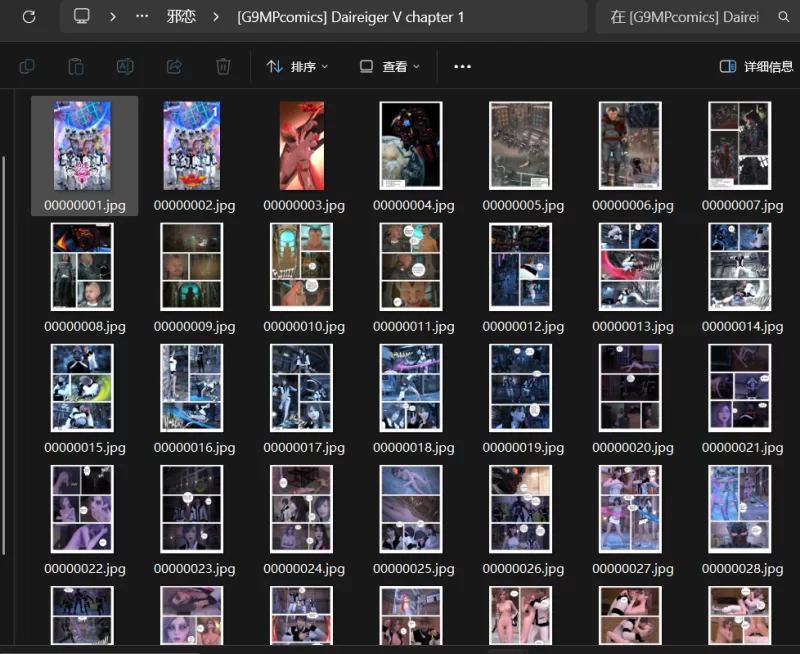
Task: Show hidden breadcrumb folders via the address bar ellipsis
Action: pos(142,16)
